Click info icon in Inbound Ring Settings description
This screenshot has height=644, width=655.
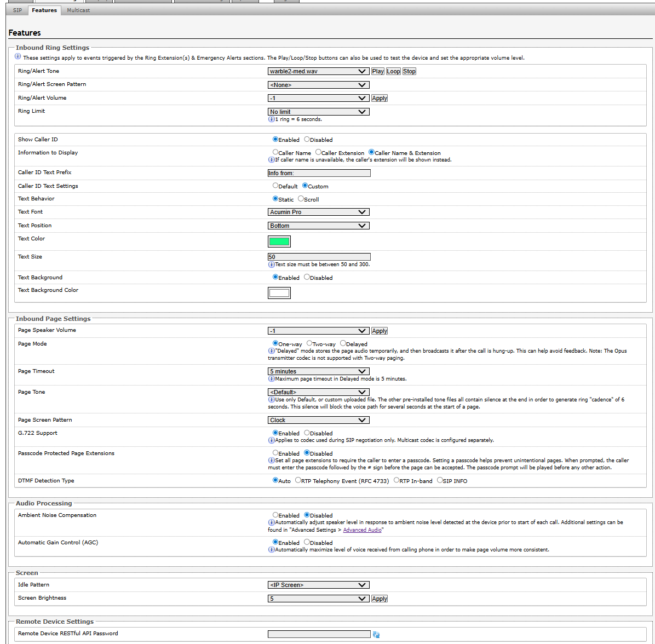click(18, 56)
